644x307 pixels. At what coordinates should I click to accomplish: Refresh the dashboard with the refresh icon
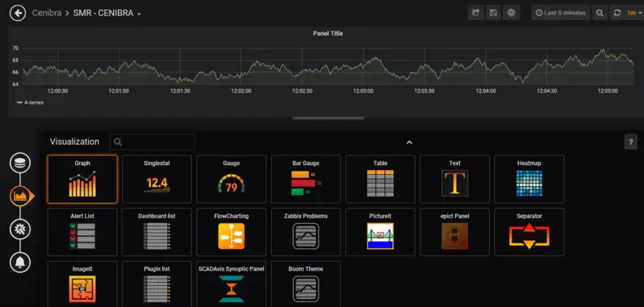(617, 13)
